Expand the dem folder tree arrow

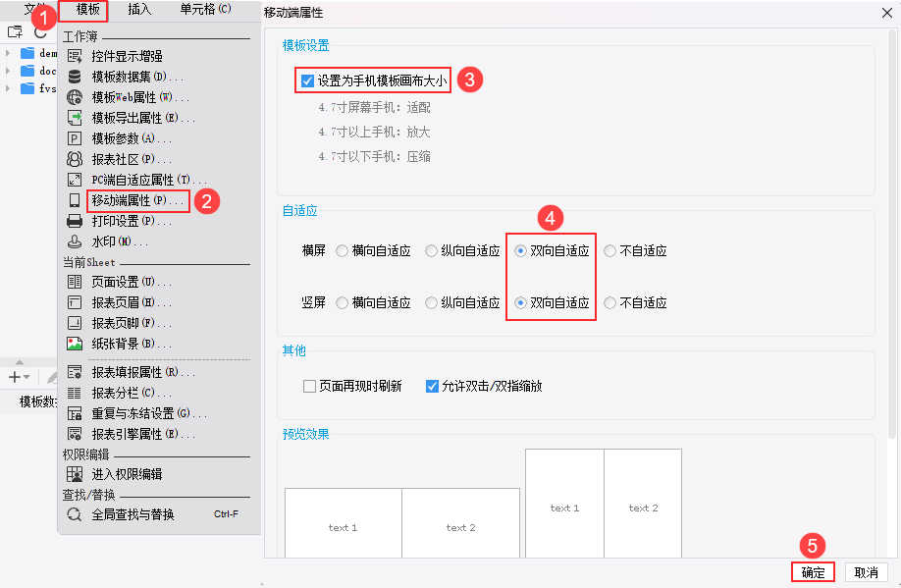click(x=8, y=53)
